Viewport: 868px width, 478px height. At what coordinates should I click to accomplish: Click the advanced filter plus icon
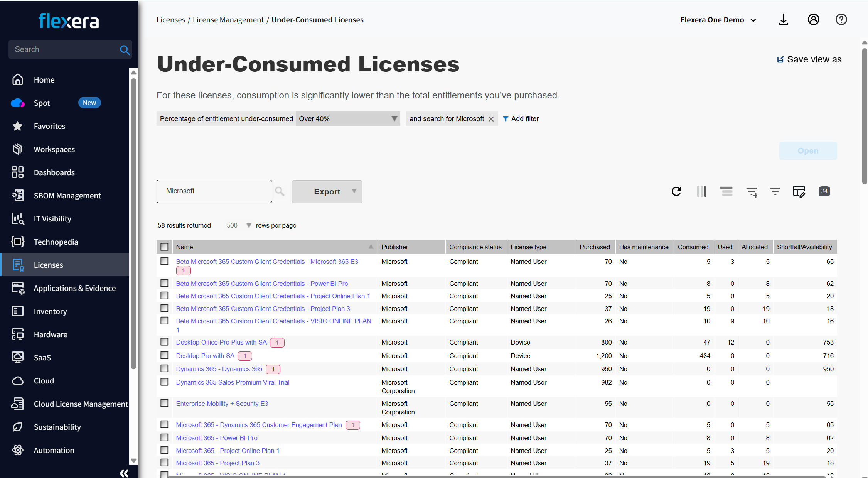point(752,192)
